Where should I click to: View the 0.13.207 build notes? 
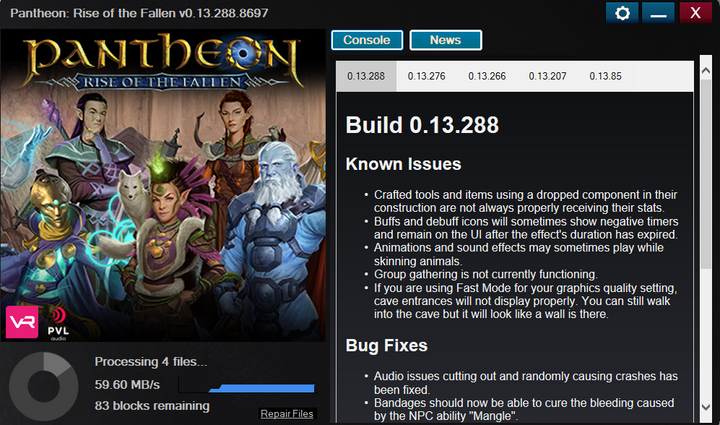tap(547, 76)
